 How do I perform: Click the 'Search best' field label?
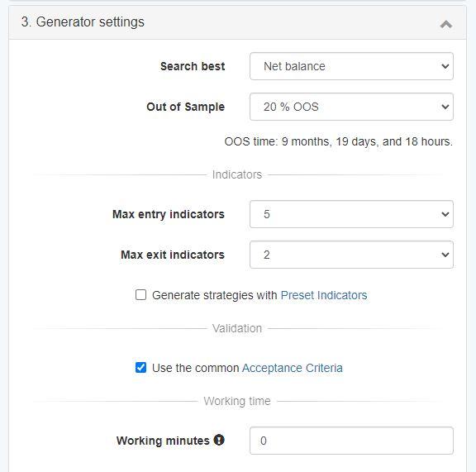click(193, 66)
